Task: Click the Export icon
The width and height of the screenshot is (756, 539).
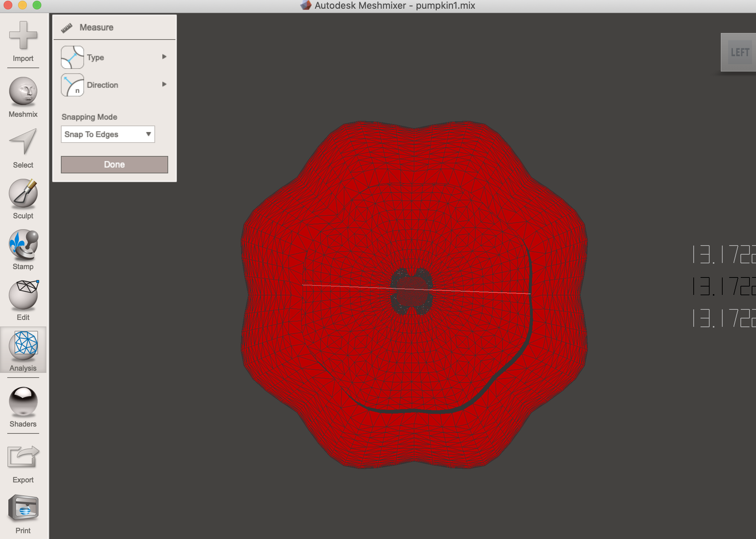Action: [x=23, y=457]
